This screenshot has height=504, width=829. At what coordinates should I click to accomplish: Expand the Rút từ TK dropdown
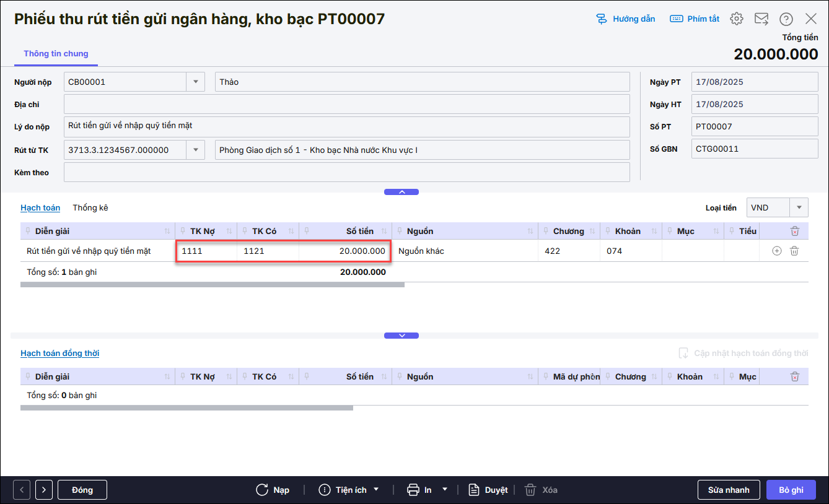point(195,150)
